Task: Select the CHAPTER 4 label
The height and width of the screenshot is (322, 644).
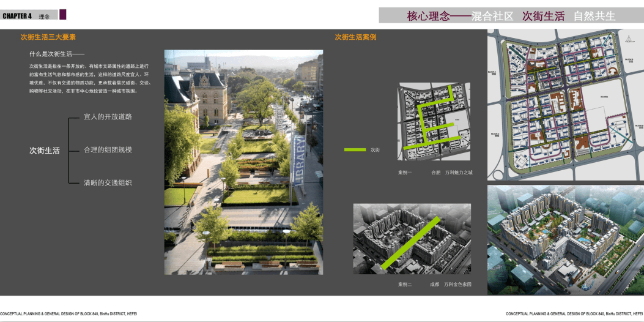Action: click(x=17, y=16)
